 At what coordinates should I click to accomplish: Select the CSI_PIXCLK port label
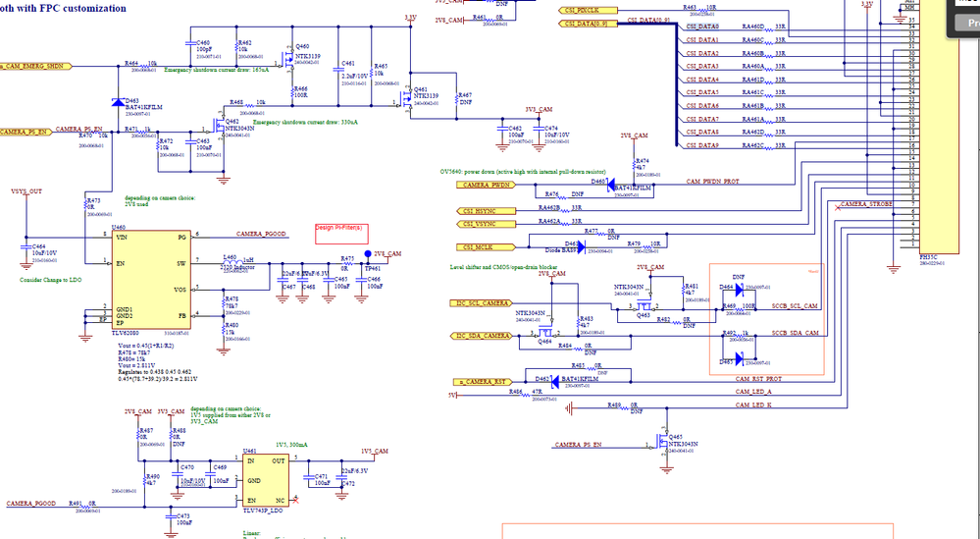588,11
